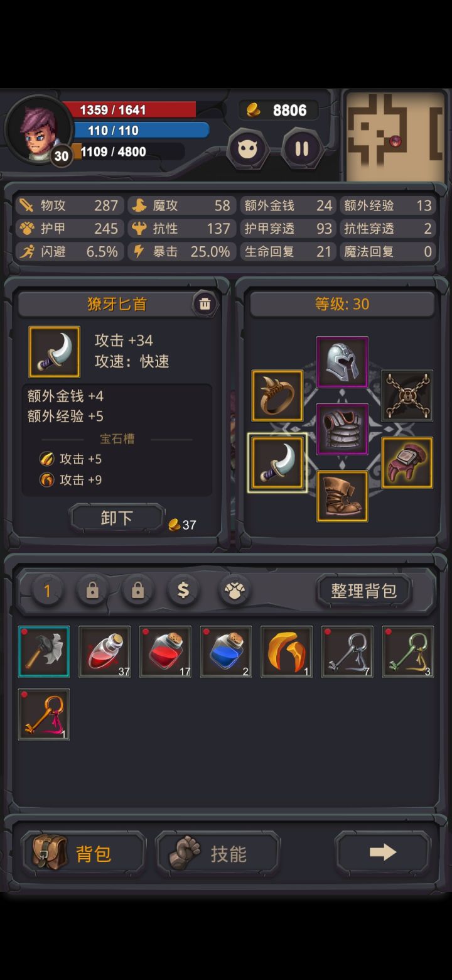Choose the axe in the backpack

point(44,651)
